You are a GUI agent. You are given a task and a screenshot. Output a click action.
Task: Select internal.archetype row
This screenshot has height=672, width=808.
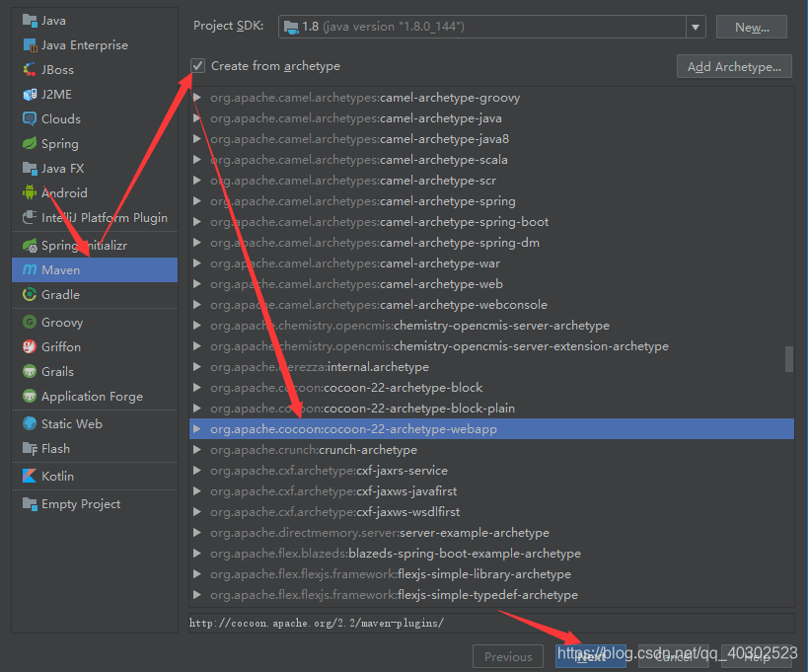pyautogui.click(x=491, y=367)
